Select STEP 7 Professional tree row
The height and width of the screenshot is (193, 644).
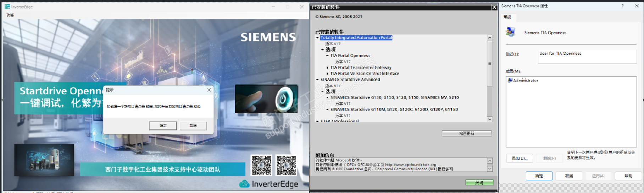pyautogui.click(x=339, y=121)
